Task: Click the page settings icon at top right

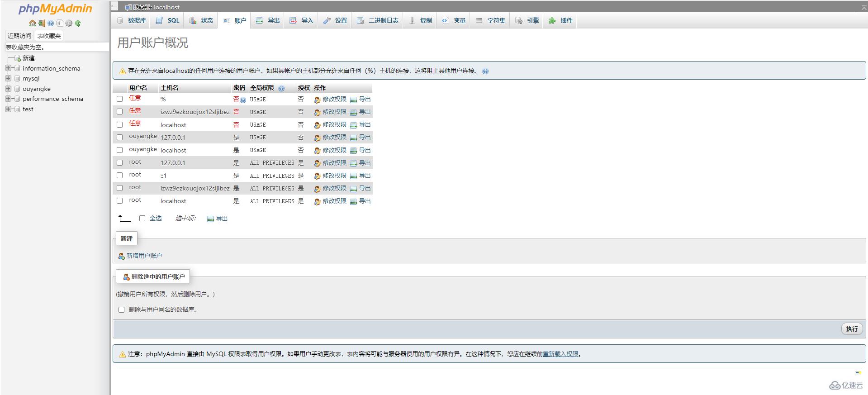Action: [864, 7]
